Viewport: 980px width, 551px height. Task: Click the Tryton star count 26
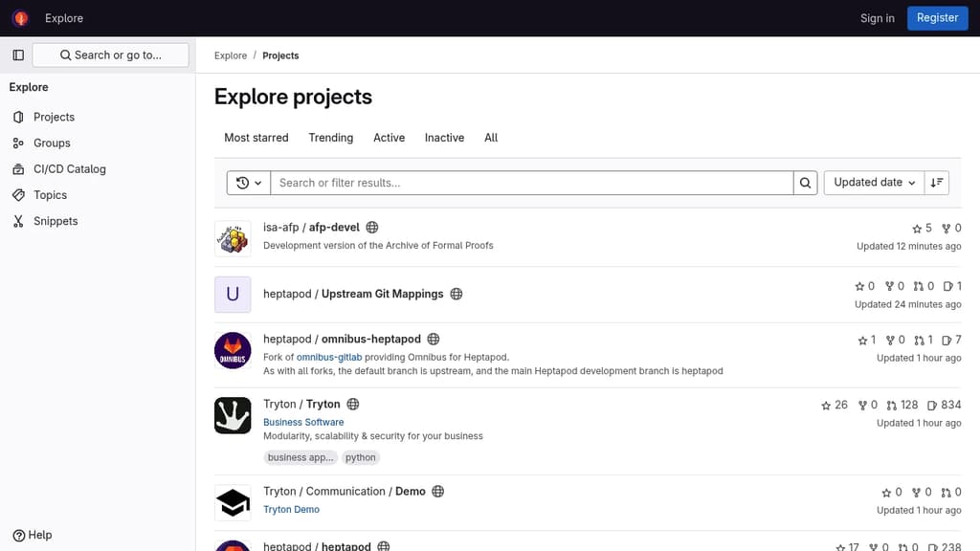point(835,405)
